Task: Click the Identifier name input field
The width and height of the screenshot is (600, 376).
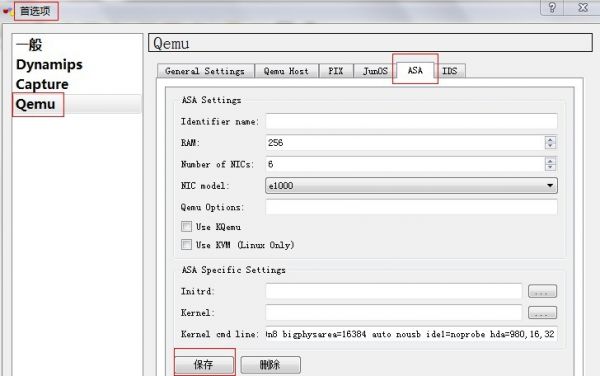Action: tap(411, 121)
